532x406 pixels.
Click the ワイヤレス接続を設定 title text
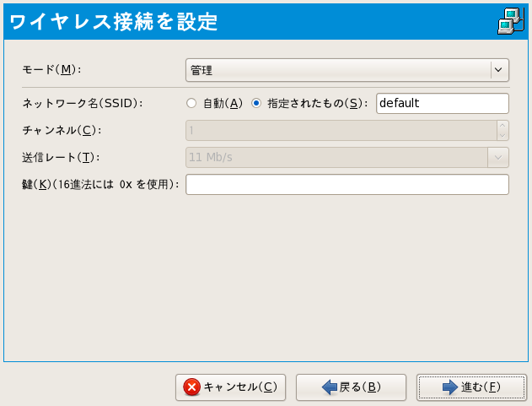click(x=113, y=22)
